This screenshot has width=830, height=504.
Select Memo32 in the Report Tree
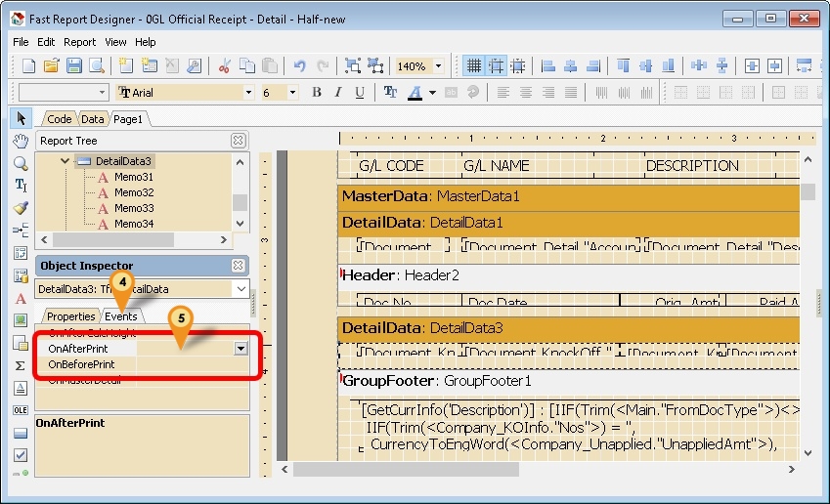(x=133, y=192)
